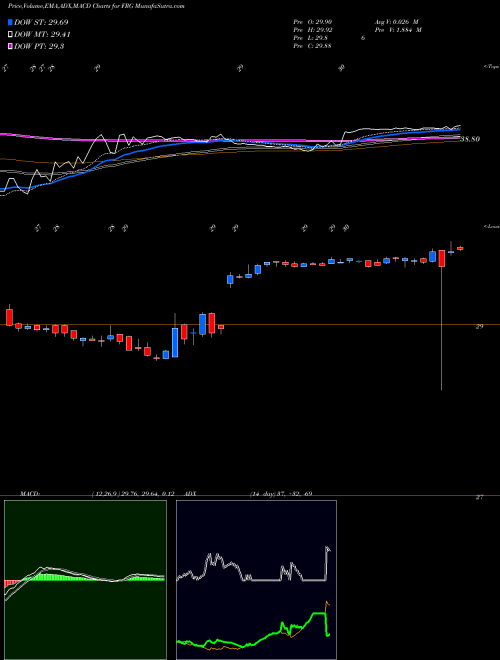
Task: Click the first red candle at chart left
Action: click(x=10, y=316)
